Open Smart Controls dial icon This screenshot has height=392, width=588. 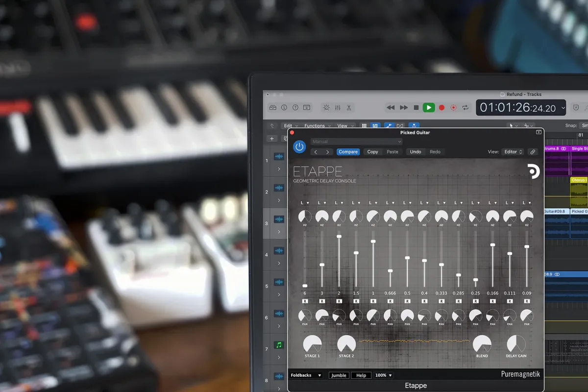[326, 107]
